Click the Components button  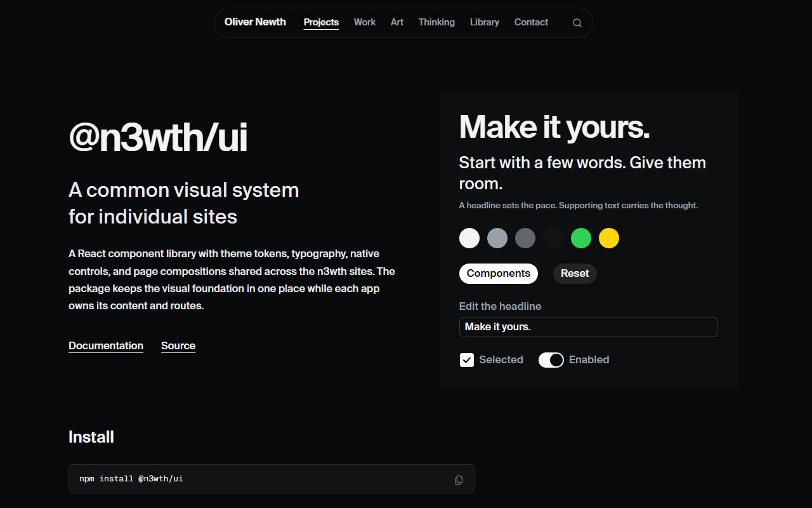[499, 274]
